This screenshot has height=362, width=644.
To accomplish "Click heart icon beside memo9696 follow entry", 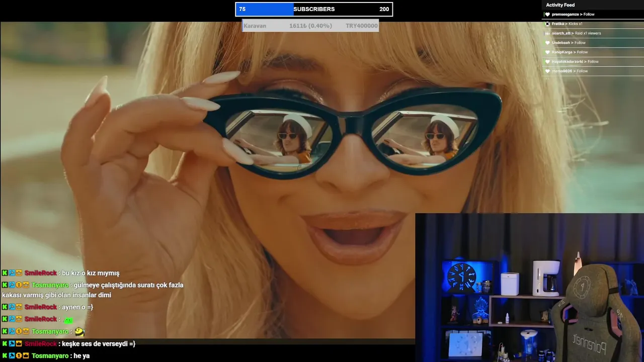I will [x=547, y=71].
